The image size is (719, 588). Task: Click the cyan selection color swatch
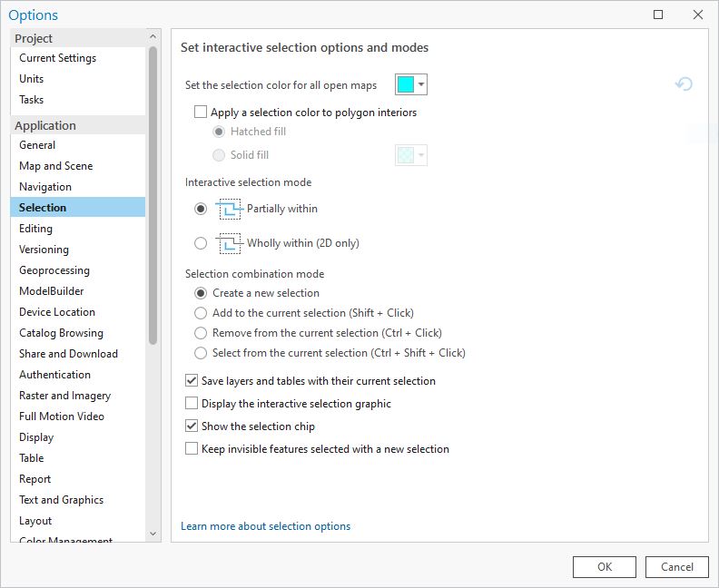coord(406,84)
